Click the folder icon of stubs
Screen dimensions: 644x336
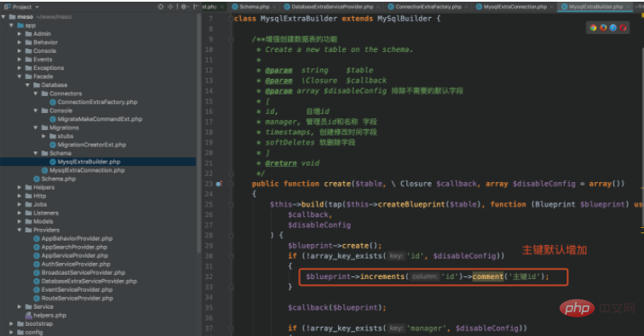point(53,136)
